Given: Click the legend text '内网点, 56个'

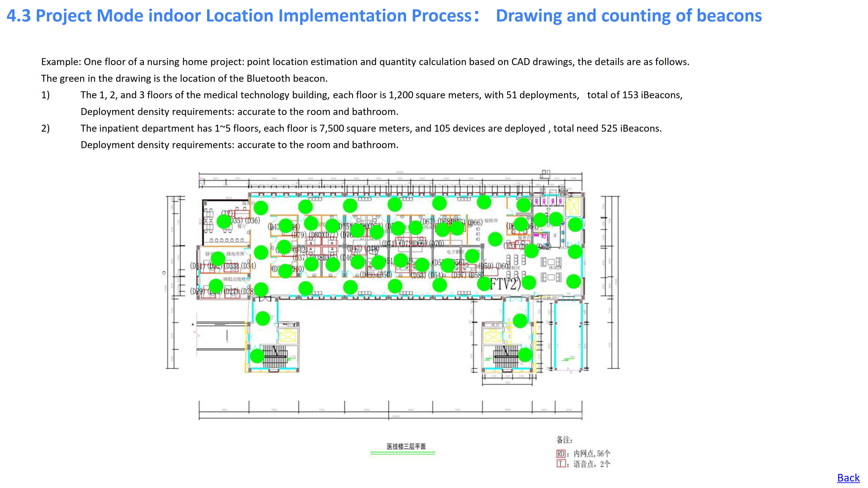Looking at the screenshot, I should (592, 453).
